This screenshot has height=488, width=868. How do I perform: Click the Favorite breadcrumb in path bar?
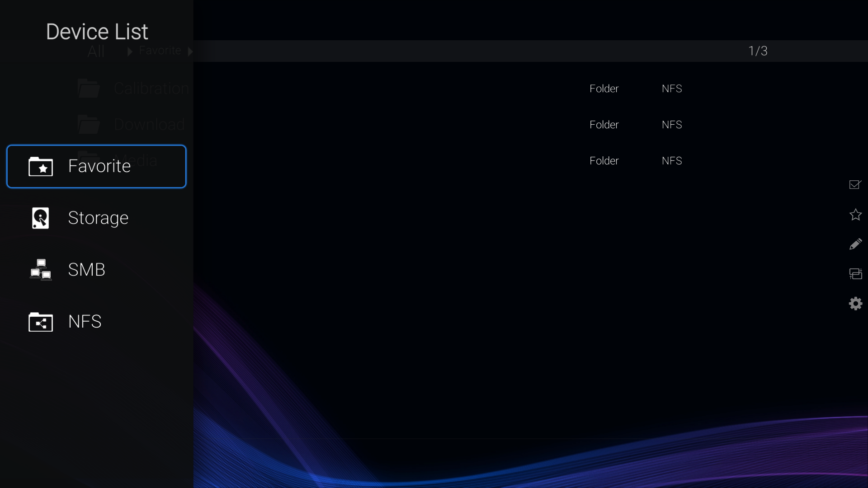point(160,50)
